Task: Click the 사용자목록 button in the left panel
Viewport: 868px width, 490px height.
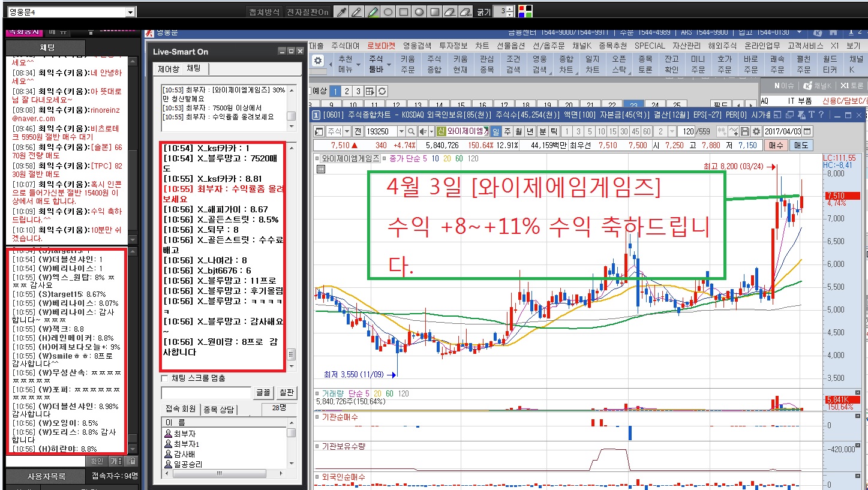Action: tap(46, 476)
